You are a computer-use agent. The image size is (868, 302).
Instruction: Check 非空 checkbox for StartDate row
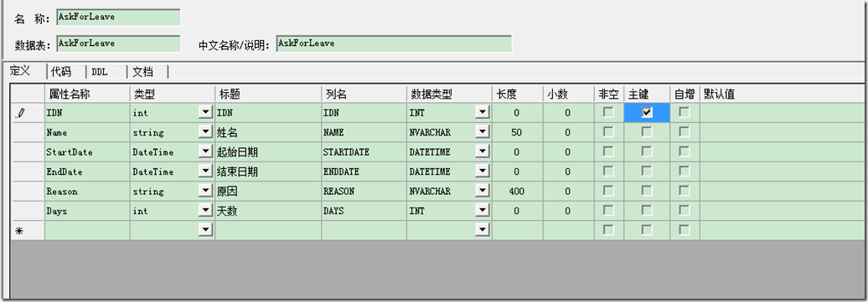pyautogui.click(x=609, y=151)
